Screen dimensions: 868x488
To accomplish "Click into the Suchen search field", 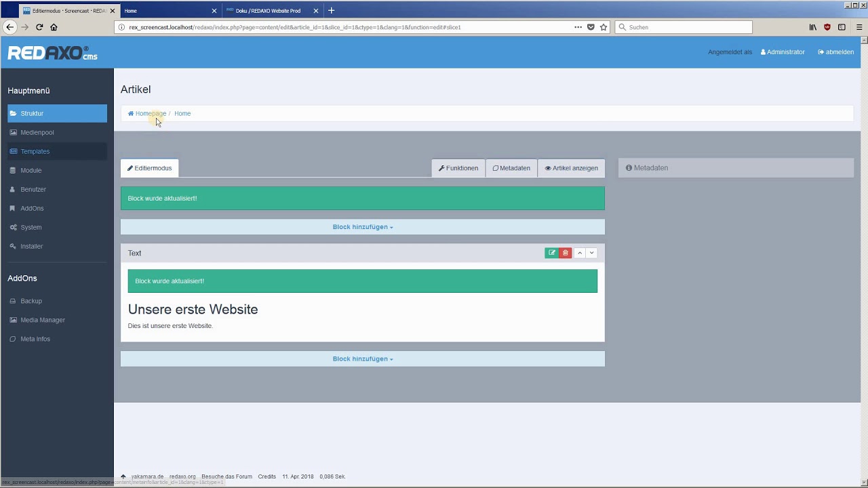I will [x=685, y=27].
